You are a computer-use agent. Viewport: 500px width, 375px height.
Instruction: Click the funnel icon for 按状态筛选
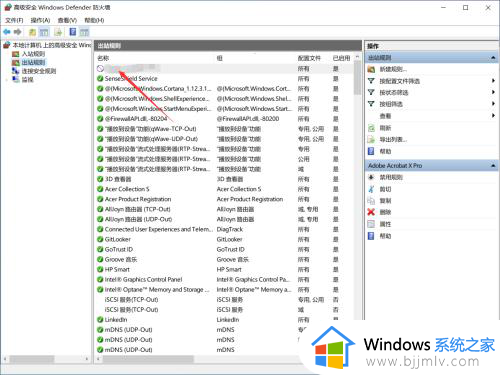(x=371, y=92)
